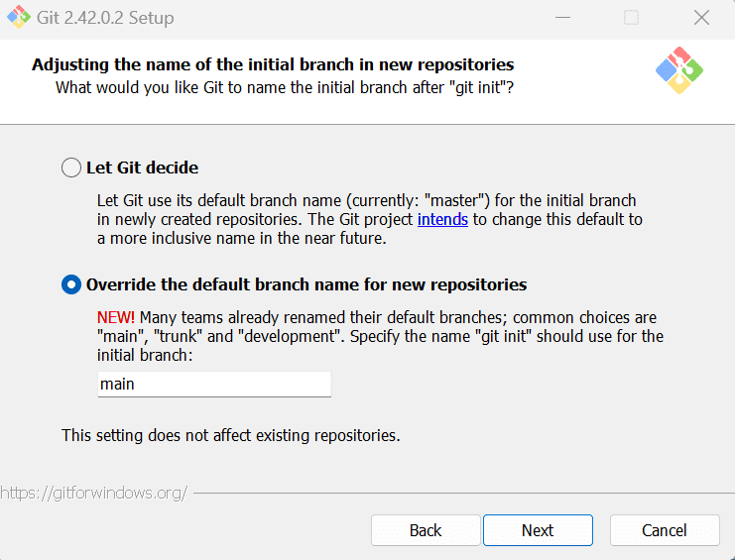Click the bold "Adjusting the name" heading

click(x=273, y=65)
